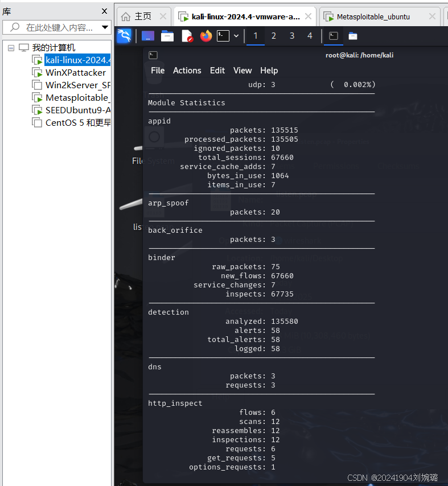Viewport: 448px width, 486px height.
Task: Switch to the 主页 home tab
Action: 143,17
